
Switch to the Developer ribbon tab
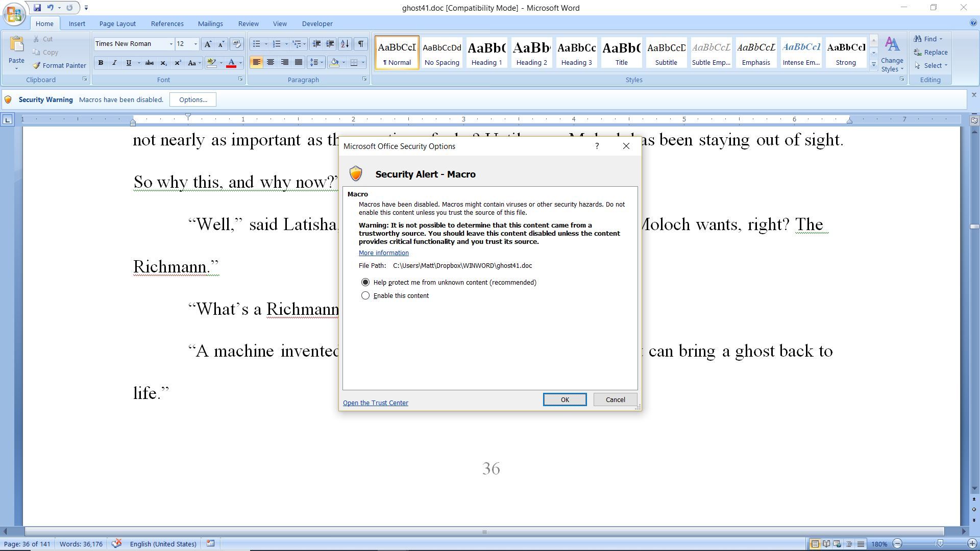point(317,23)
